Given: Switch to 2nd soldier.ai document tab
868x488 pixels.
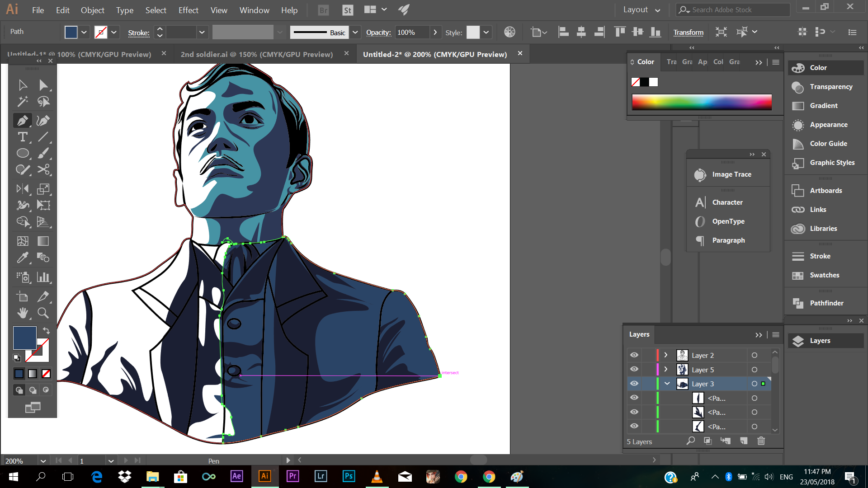Looking at the screenshot, I should [256, 54].
